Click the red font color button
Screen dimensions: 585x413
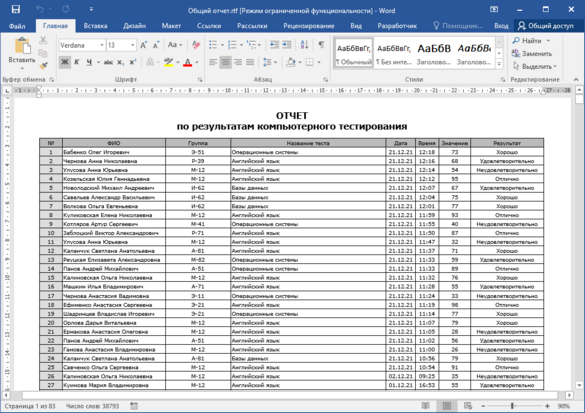[x=187, y=62]
